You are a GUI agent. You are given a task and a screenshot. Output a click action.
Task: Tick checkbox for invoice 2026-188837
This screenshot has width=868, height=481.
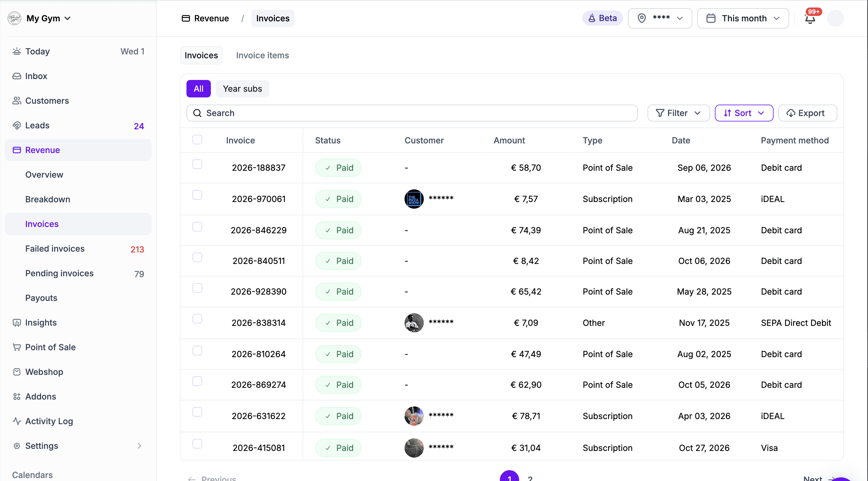click(x=197, y=164)
